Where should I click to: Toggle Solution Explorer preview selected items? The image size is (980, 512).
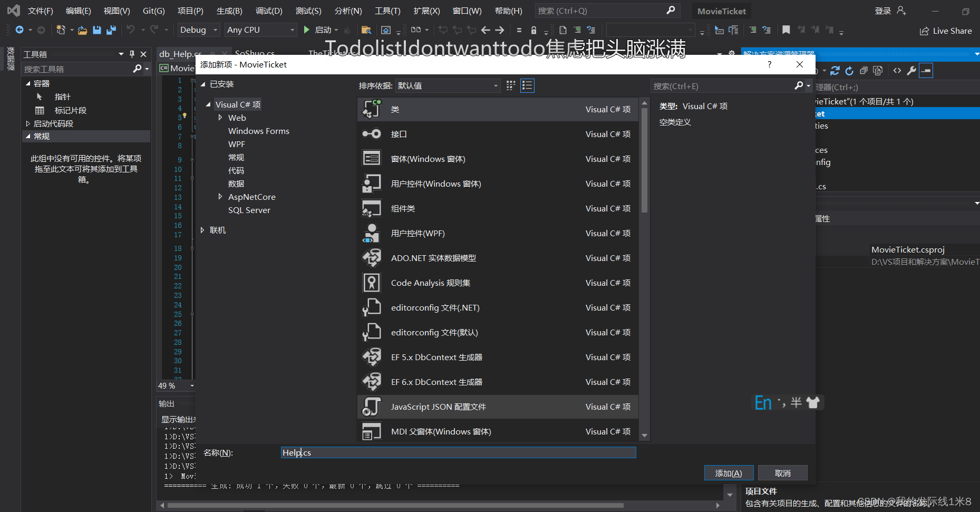tap(926, 71)
